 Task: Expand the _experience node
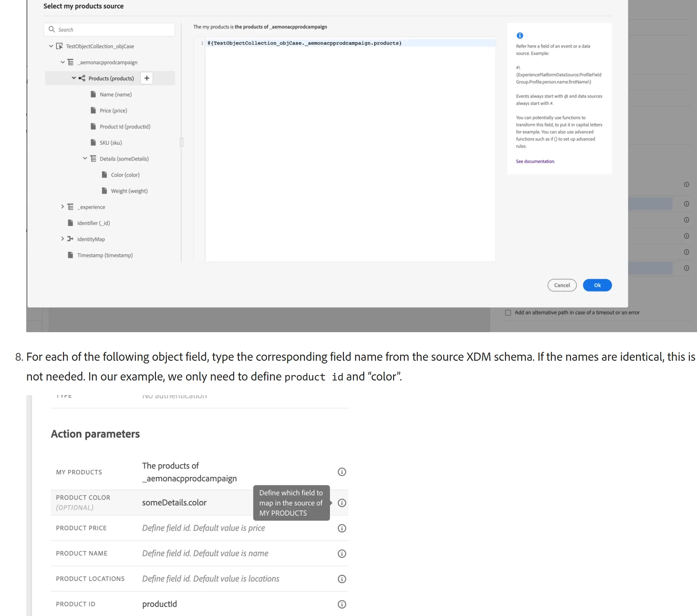[x=62, y=207]
